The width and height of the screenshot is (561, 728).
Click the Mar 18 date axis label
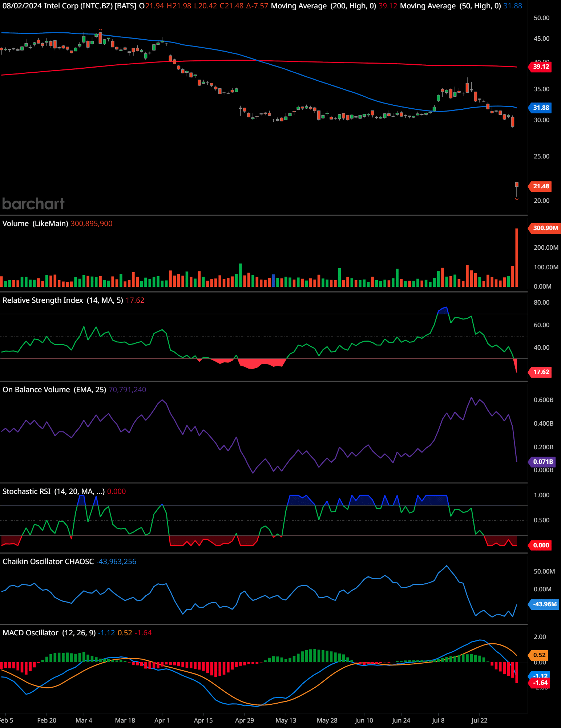point(125,720)
